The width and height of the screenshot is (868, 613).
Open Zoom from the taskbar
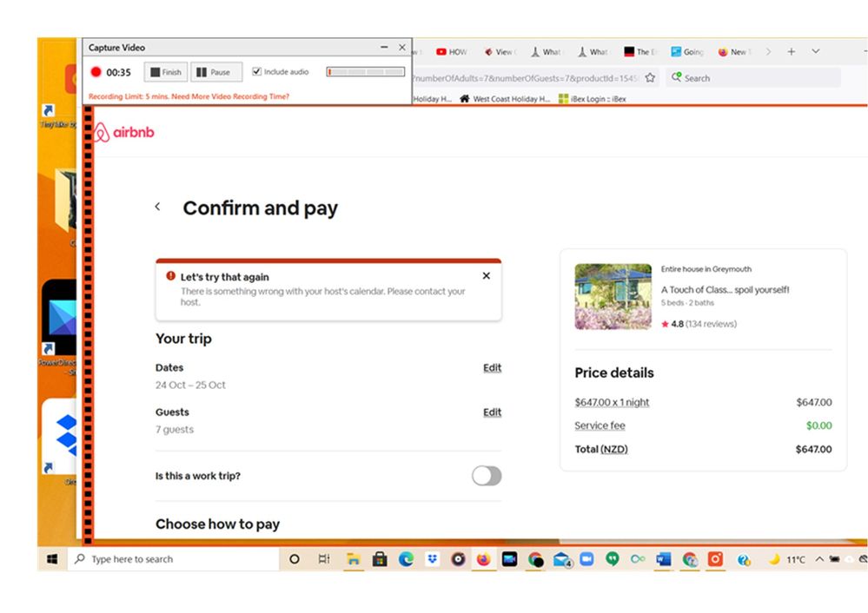coord(586,559)
